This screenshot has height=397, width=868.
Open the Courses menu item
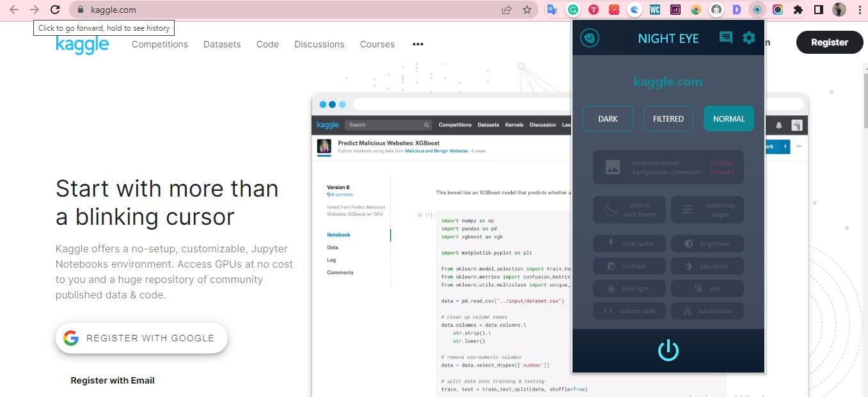[x=377, y=44]
